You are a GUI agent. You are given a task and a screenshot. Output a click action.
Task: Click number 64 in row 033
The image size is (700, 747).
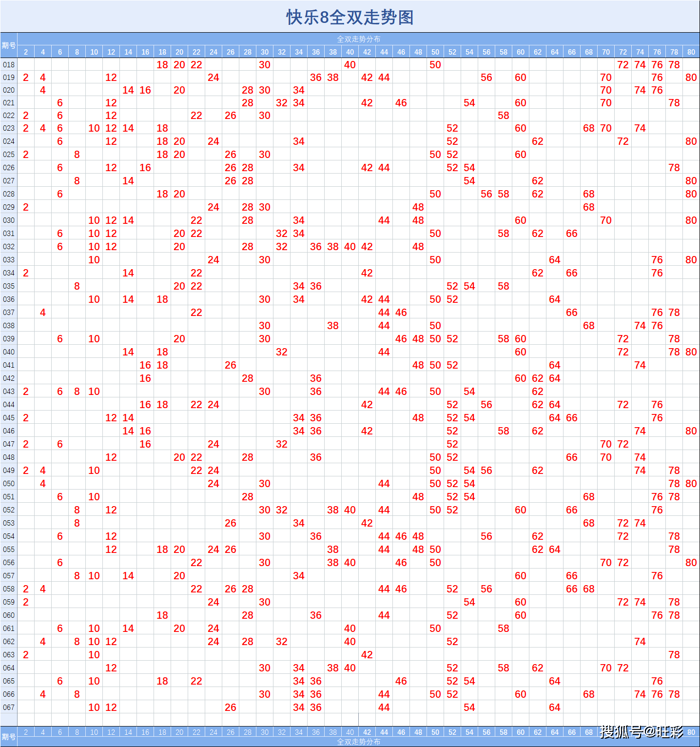tap(555, 260)
